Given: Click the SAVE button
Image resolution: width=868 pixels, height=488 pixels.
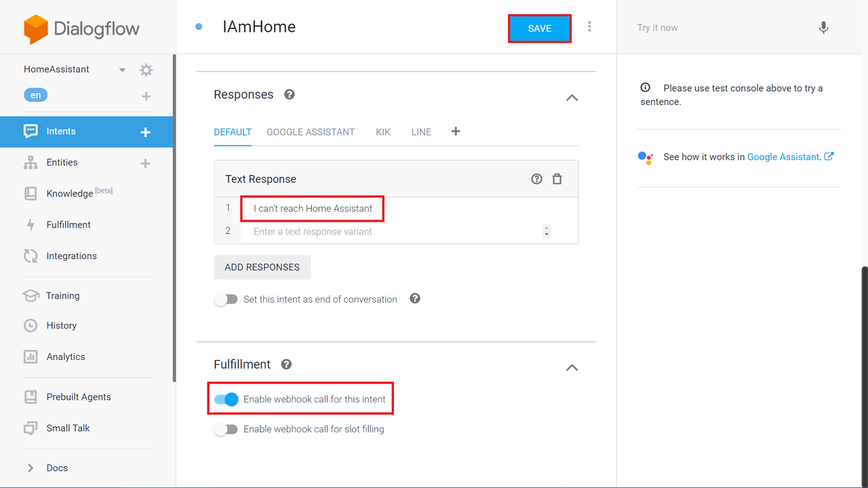Looking at the screenshot, I should click(540, 28).
